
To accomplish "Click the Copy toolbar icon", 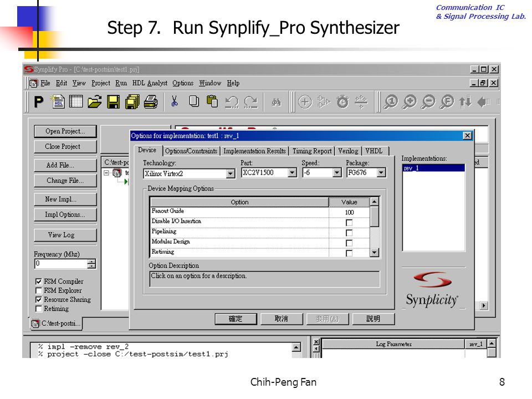I will coord(194,101).
